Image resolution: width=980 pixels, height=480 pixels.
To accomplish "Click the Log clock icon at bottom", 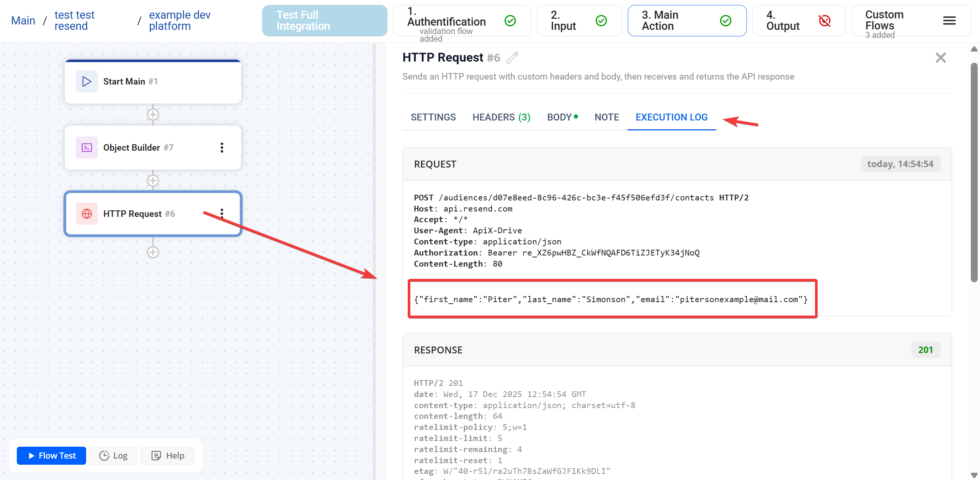I will 104,456.
